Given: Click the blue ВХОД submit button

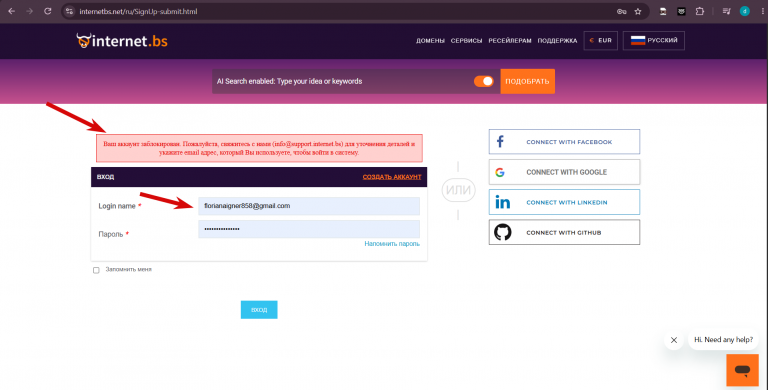Looking at the screenshot, I should pos(259,310).
